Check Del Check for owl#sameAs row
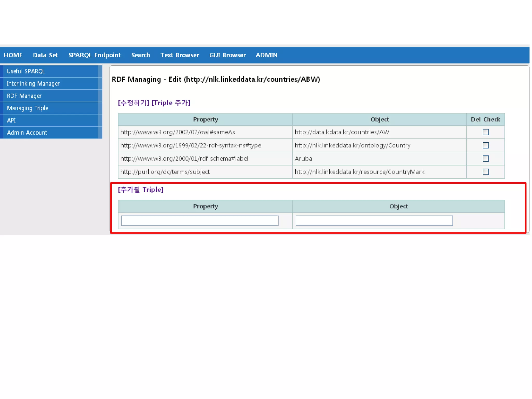The width and height of the screenshot is (532, 399). pyautogui.click(x=486, y=132)
